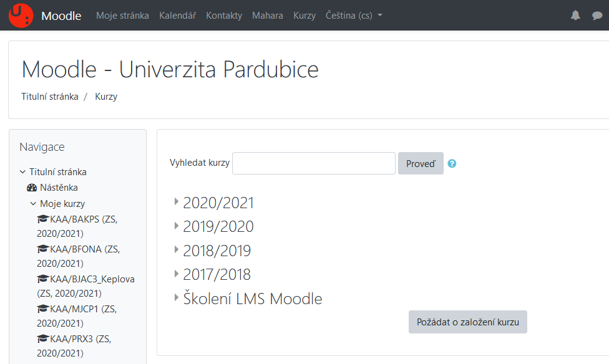This screenshot has height=364, width=609.
Task: Collapse the Moje kurzy tree node
Action: pyautogui.click(x=34, y=203)
